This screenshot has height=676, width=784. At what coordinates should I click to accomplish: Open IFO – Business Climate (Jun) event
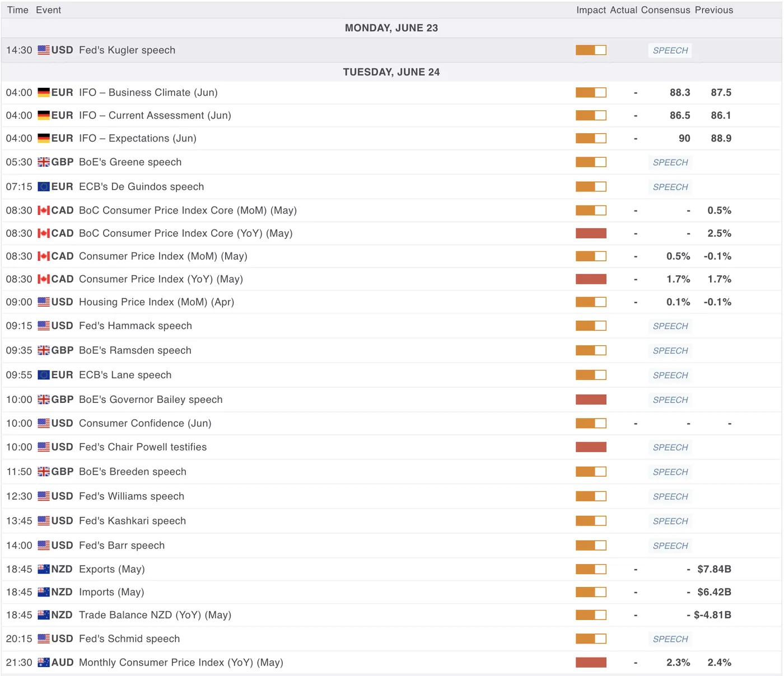coord(148,92)
